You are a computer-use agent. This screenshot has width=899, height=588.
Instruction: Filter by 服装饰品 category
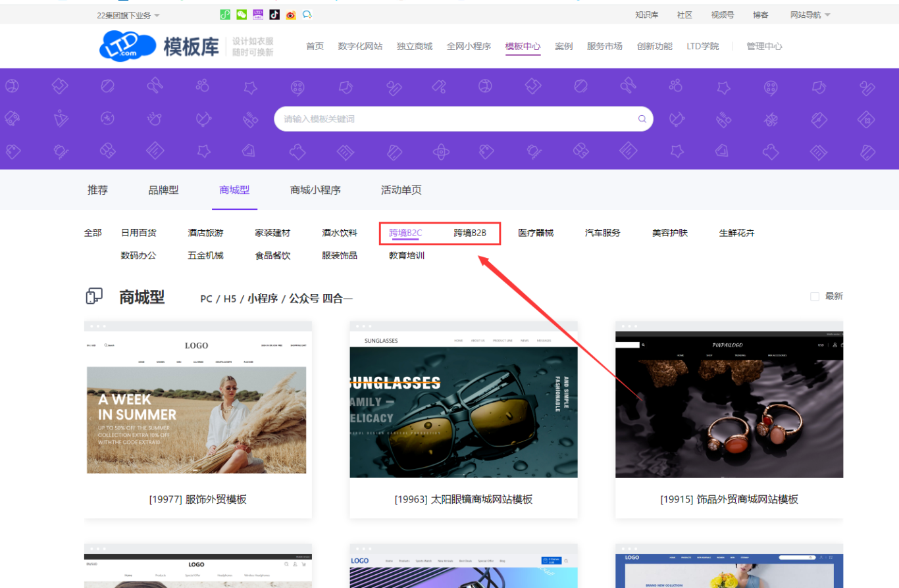[340, 255]
